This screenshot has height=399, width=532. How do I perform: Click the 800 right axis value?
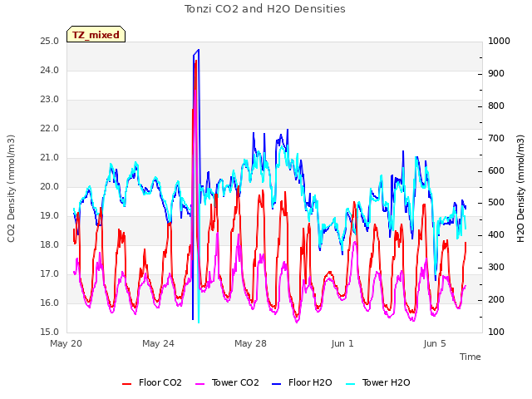point(496,106)
